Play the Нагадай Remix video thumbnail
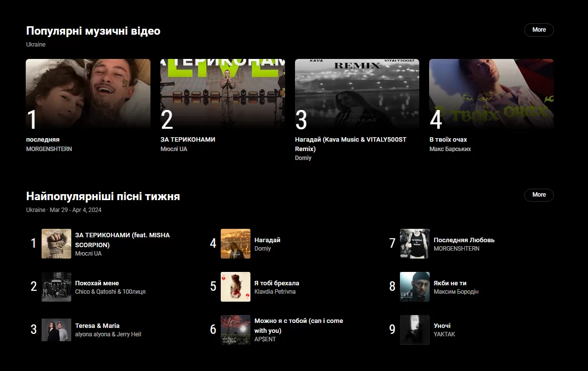Image resolution: width=588 pixels, height=371 pixels. pos(357,94)
